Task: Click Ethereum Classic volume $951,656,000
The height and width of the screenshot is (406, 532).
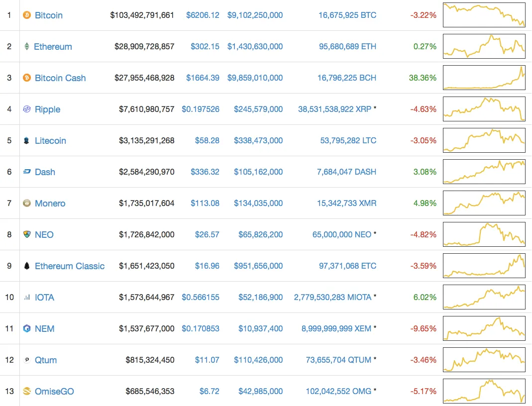Action: pos(258,266)
